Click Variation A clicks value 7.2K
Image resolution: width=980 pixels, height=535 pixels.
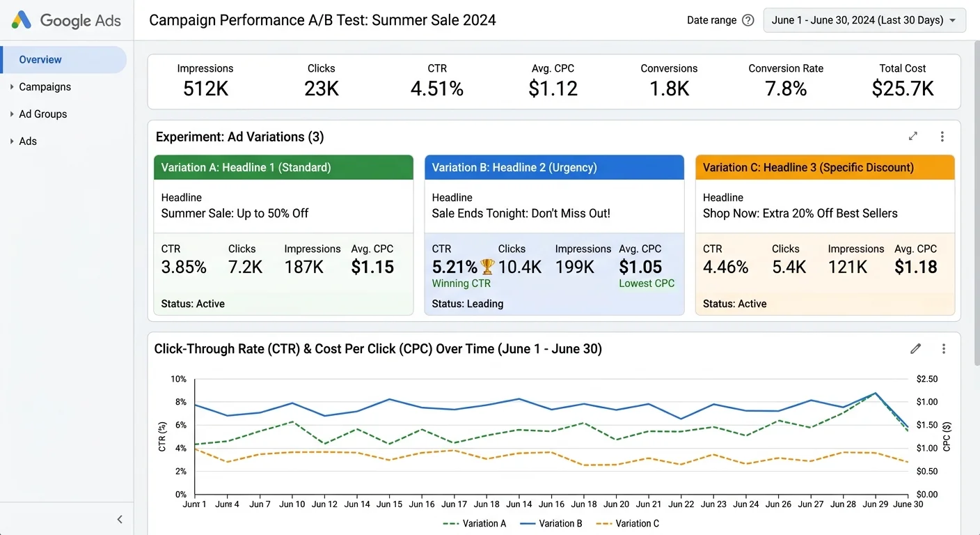[245, 267]
